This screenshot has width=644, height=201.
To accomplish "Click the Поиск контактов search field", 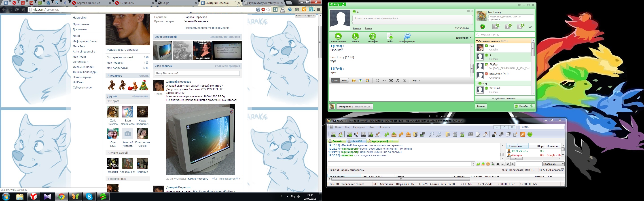I will pos(504,35).
